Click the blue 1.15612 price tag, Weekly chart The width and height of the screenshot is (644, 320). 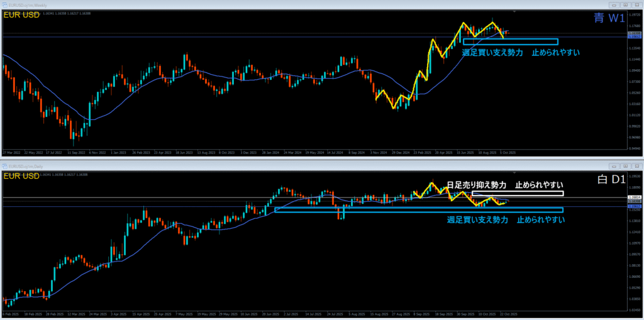click(633, 36)
